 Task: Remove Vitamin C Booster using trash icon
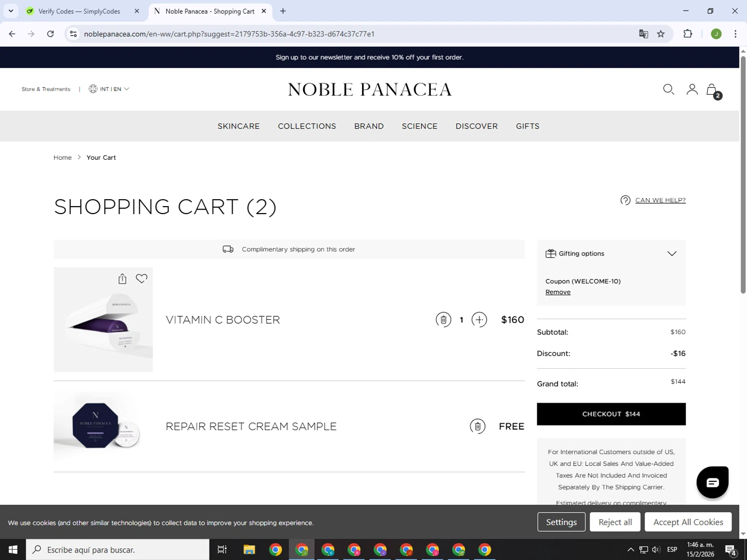coord(443,320)
